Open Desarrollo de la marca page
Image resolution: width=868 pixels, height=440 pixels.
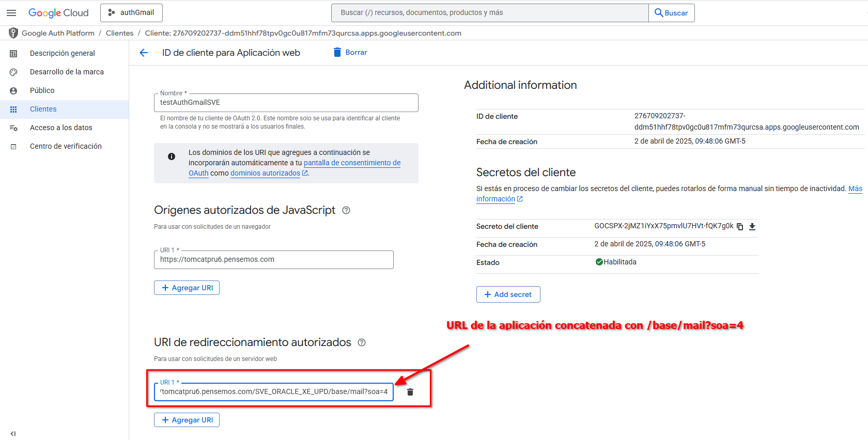67,72
